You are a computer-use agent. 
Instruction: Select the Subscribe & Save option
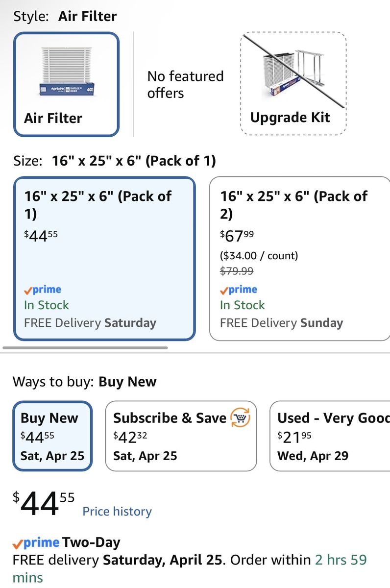pyautogui.click(x=181, y=436)
